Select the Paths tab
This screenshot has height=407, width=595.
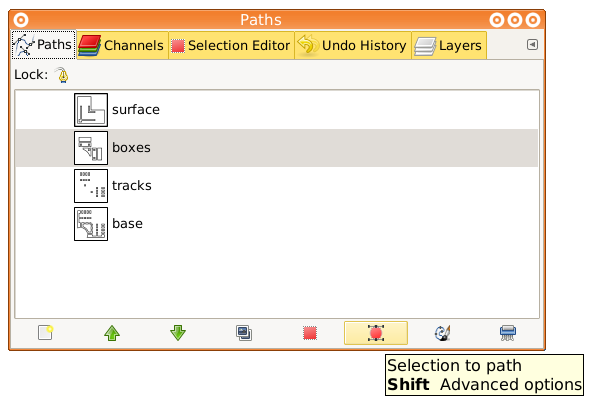43,45
